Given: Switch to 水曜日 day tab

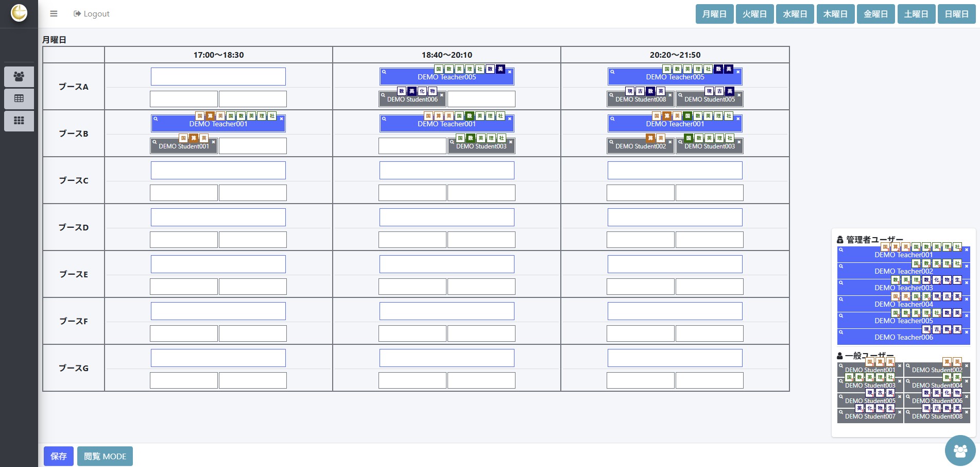Looking at the screenshot, I should pos(795,14).
